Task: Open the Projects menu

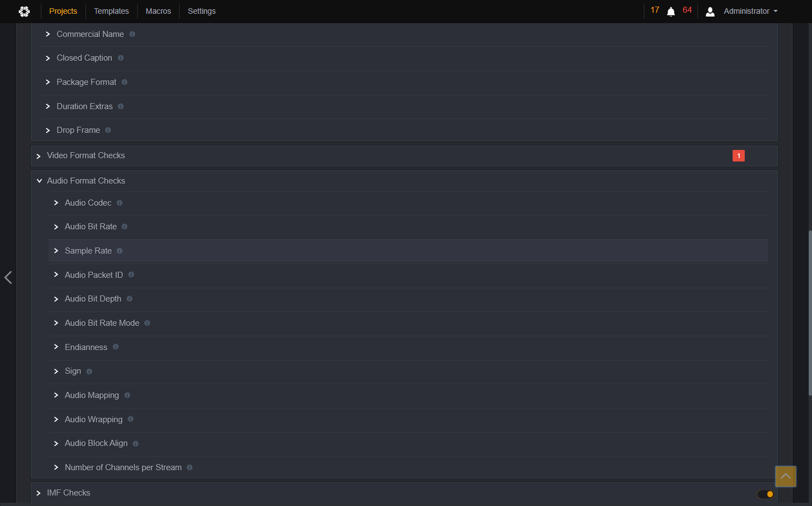Action: pyautogui.click(x=63, y=11)
